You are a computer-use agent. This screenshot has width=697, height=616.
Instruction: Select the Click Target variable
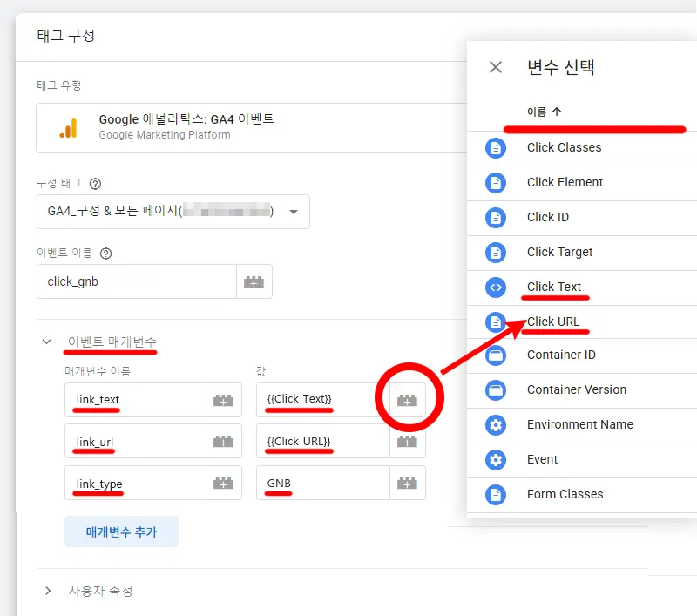tap(582, 253)
